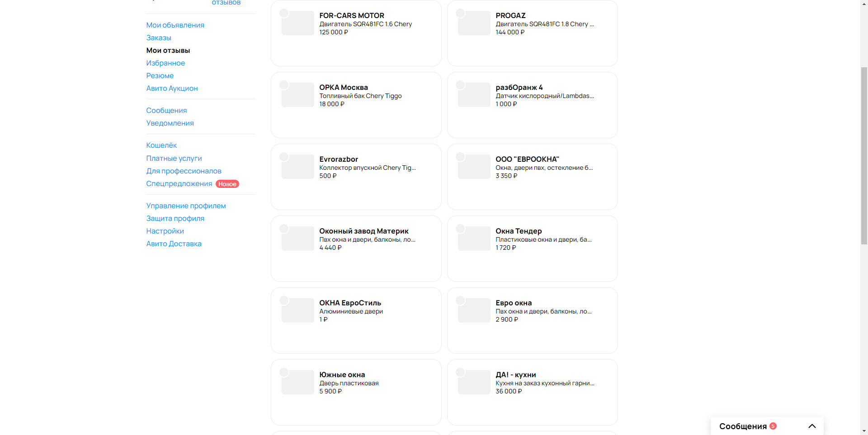Open the Резюме page
Viewport: 868px width, 435px height.
click(160, 75)
